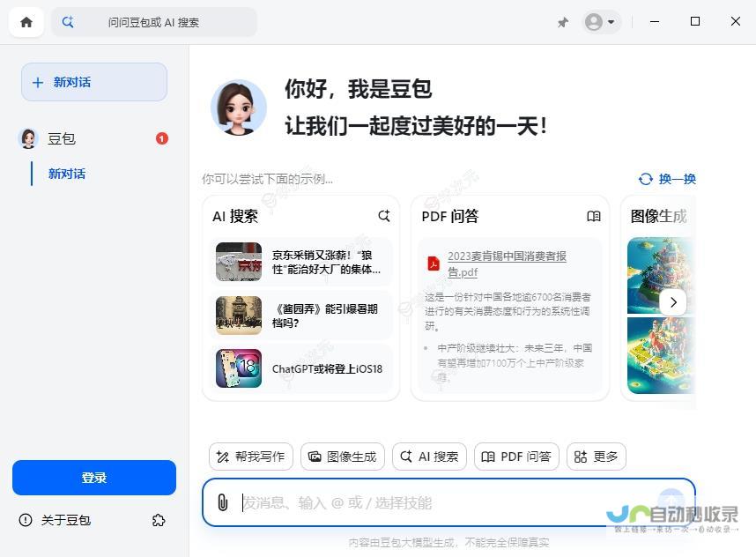Click the plus icon in 新对话 button
Image resolution: width=756 pixels, height=557 pixels.
(x=38, y=83)
